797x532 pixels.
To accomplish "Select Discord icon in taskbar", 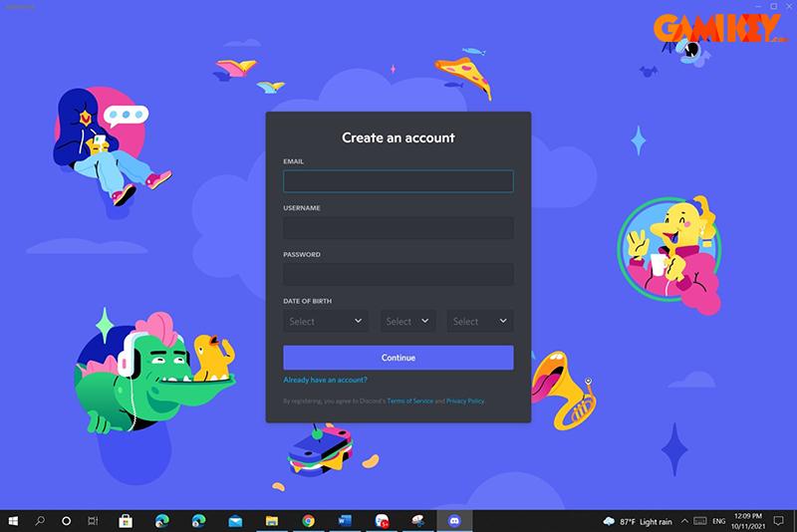I will click(x=454, y=521).
